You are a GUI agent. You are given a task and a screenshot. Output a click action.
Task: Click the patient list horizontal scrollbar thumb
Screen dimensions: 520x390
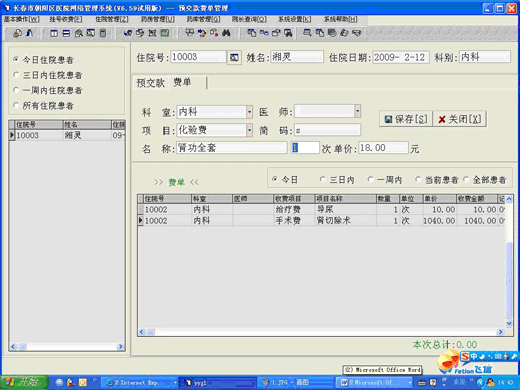pyautogui.click(x=22, y=347)
